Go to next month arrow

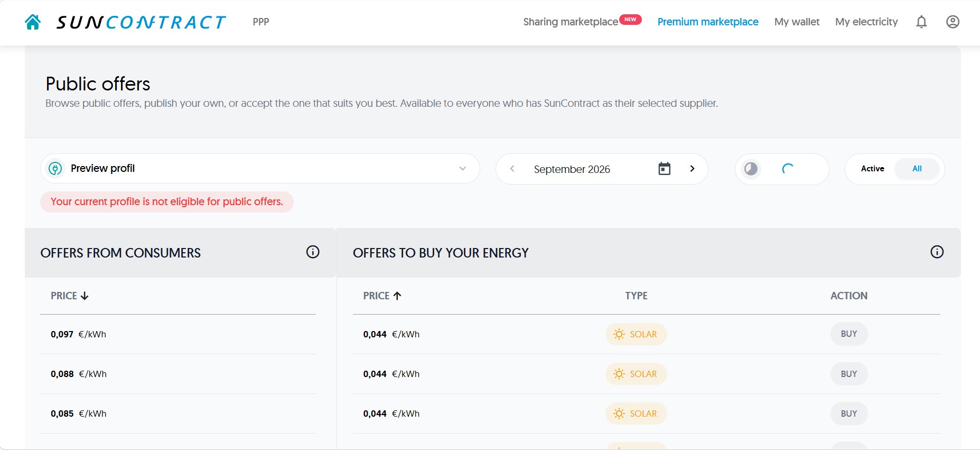692,169
